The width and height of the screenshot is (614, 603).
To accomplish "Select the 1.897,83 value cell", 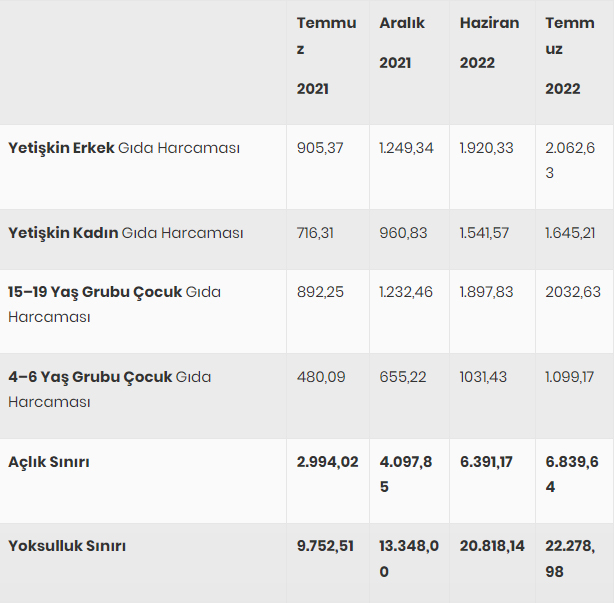I will tap(486, 292).
